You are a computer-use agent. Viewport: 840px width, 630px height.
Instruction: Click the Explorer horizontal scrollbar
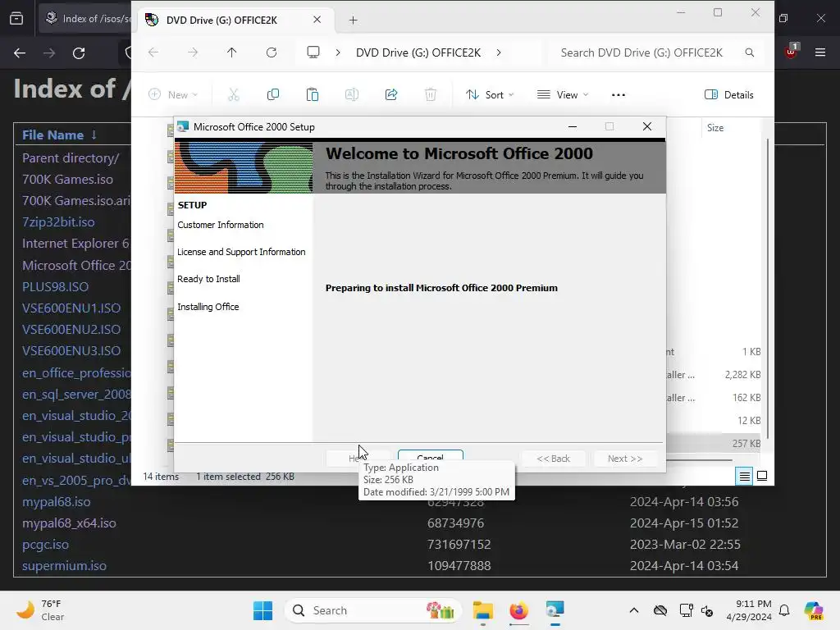[x=699, y=460]
